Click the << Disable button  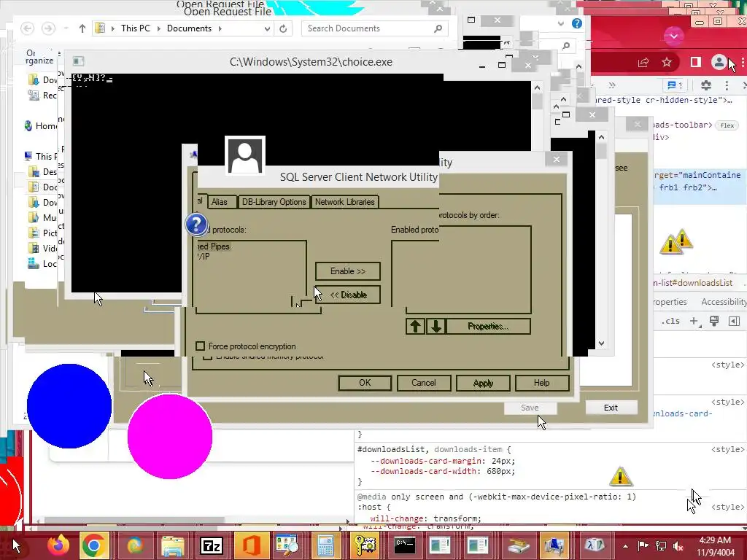(348, 295)
